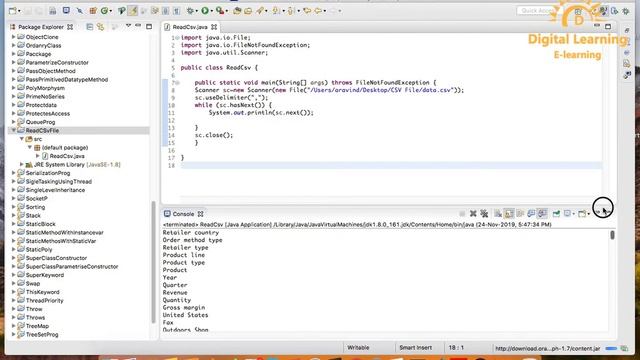The image size is (640, 360).
Task: Toggle Scroll Lock in Console toolbar
Action: point(509,213)
